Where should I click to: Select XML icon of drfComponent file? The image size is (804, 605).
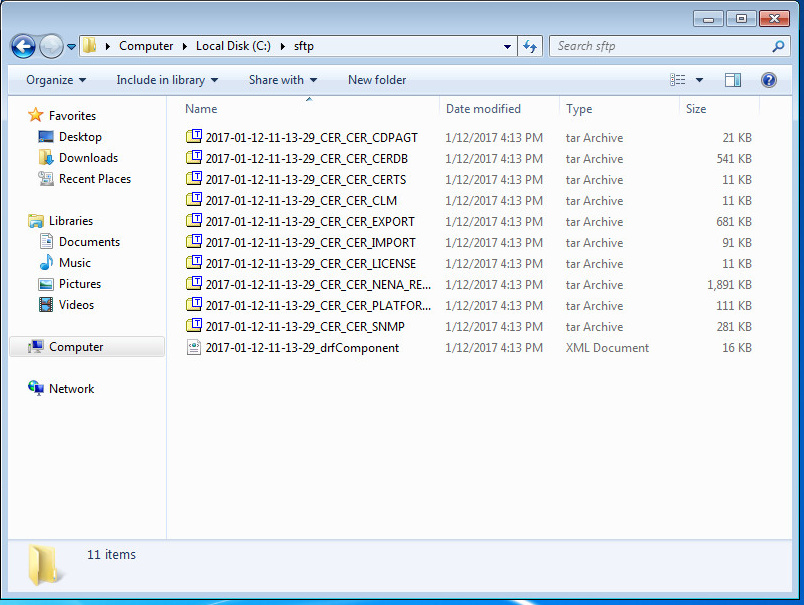pos(194,347)
